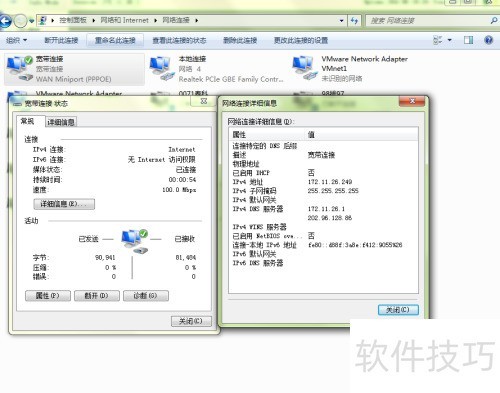
Task: Select the IPv4 地址 row
Action: pos(323,182)
